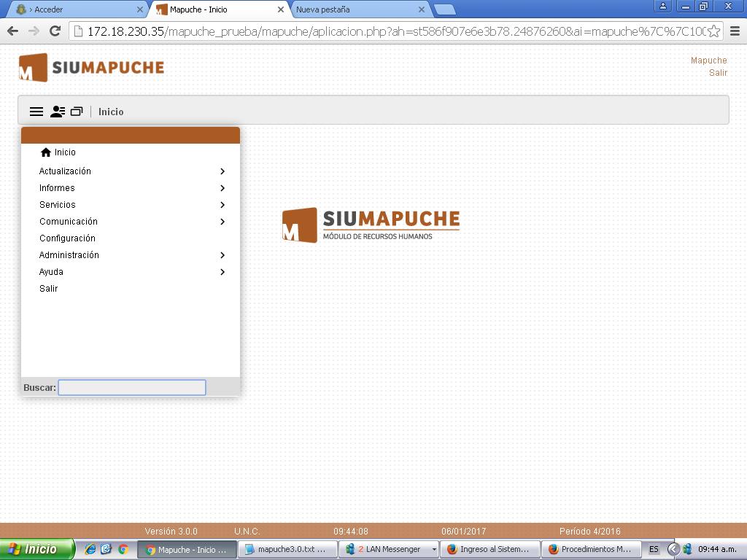Screen dimensions: 747x560
Task: Open the Servicios menu entry
Action: point(58,205)
